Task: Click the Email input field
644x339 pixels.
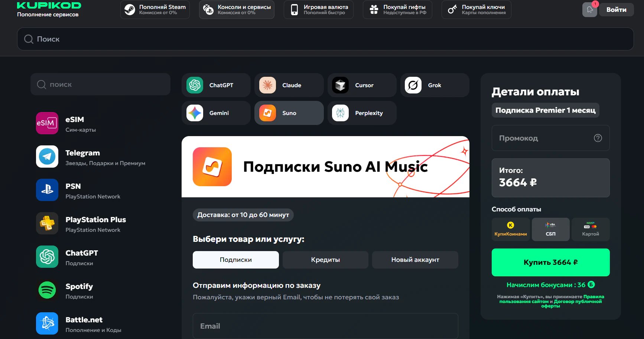Action: (x=325, y=326)
